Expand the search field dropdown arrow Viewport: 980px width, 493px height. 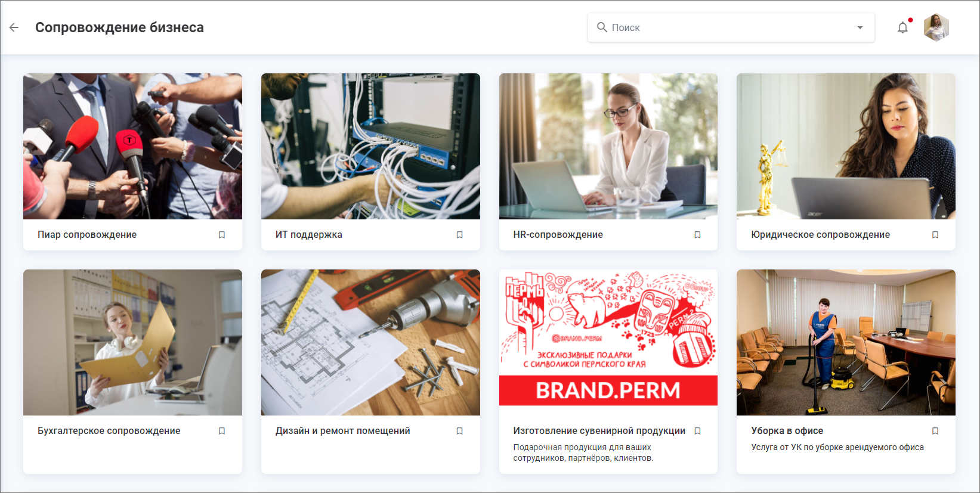[x=860, y=27]
